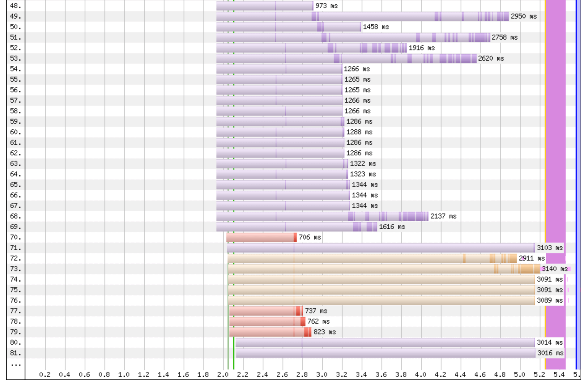This screenshot has height=380, width=588.
Task: Click the 2758 ms duration label
Action: pos(505,37)
